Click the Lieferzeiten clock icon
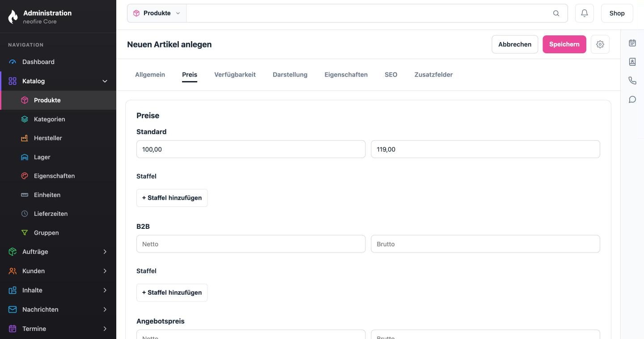The height and width of the screenshot is (339, 644). coord(25,214)
